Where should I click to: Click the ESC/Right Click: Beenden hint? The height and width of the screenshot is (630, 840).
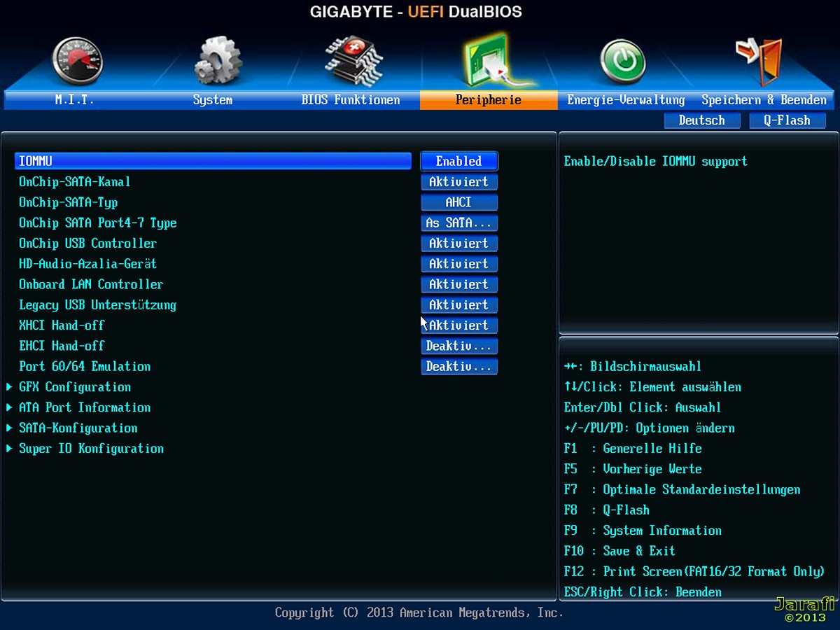coord(643,592)
